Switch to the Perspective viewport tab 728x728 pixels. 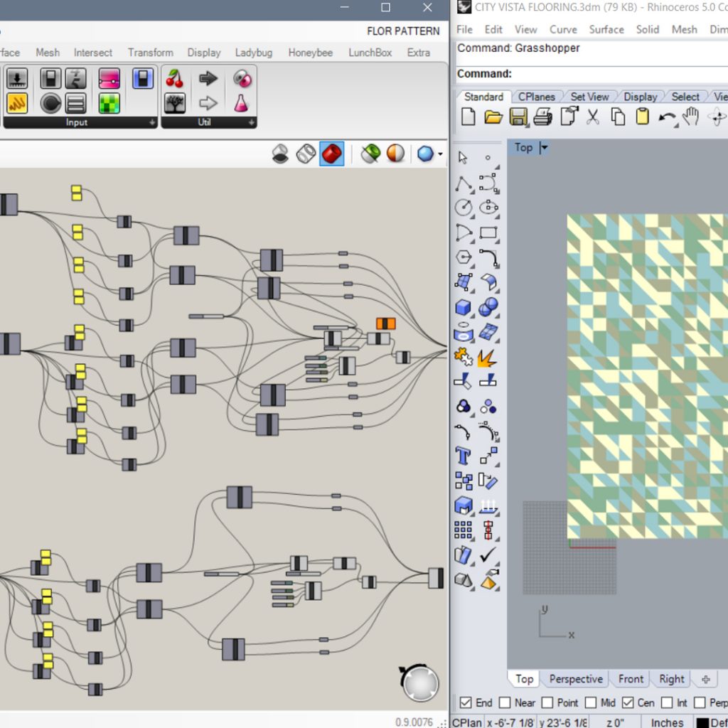(x=576, y=679)
